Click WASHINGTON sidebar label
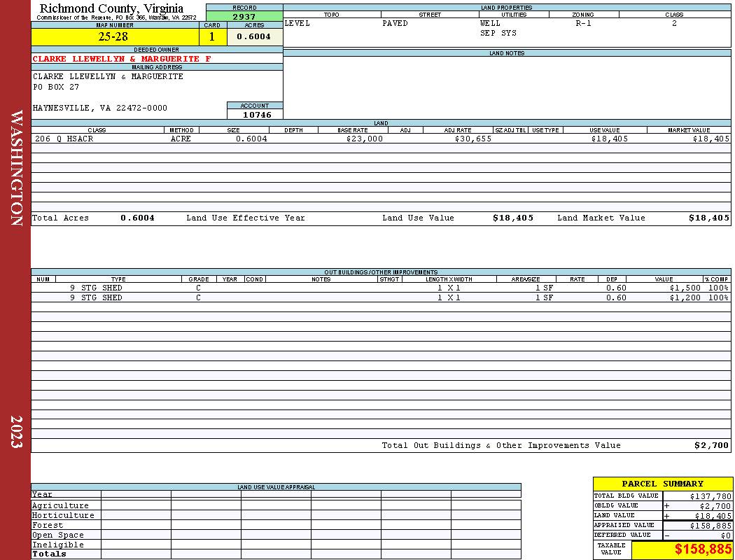 pos(16,168)
